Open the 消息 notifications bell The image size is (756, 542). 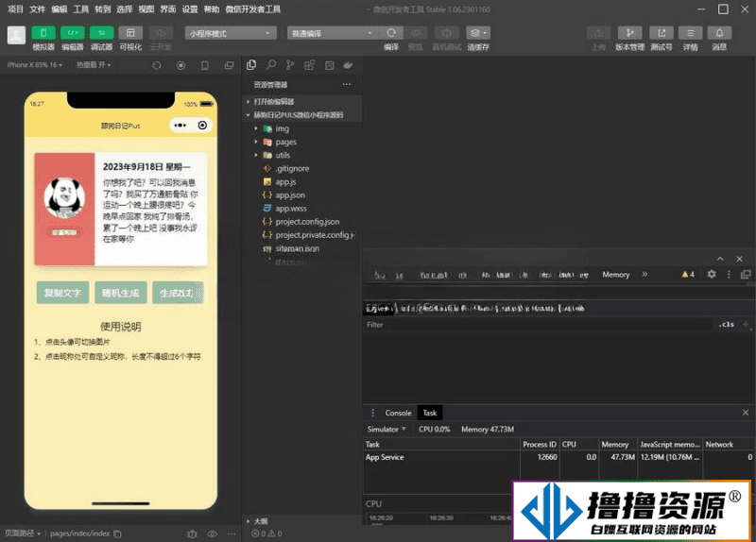coord(719,33)
